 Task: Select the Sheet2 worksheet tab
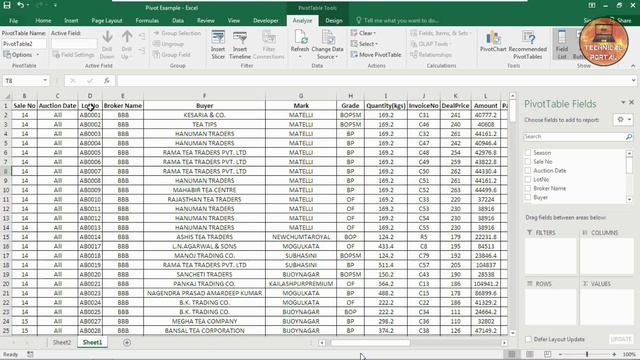62,342
